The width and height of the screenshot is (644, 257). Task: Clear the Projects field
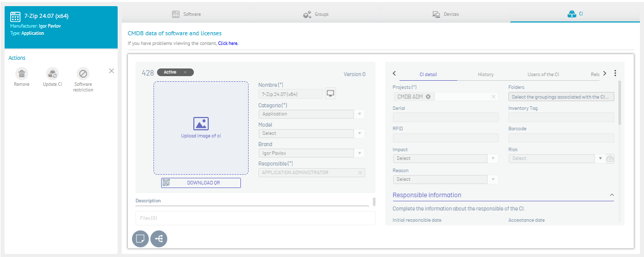pos(494,97)
